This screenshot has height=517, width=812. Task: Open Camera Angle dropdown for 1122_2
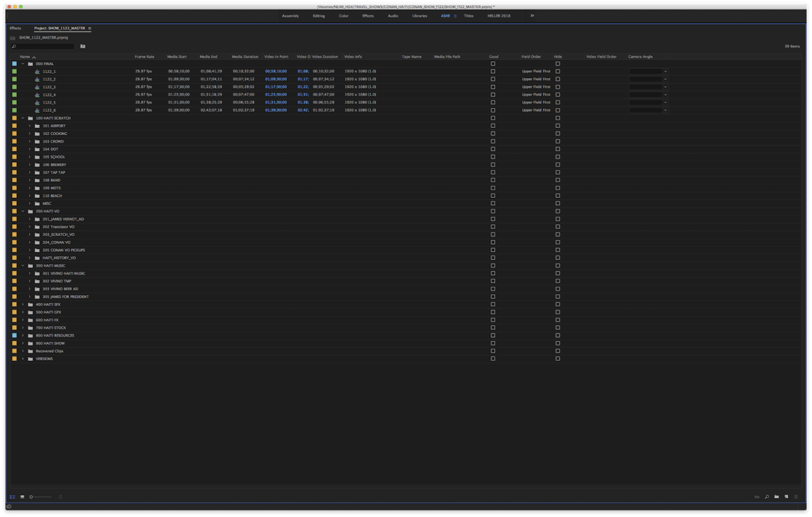click(x=665, y=79)
